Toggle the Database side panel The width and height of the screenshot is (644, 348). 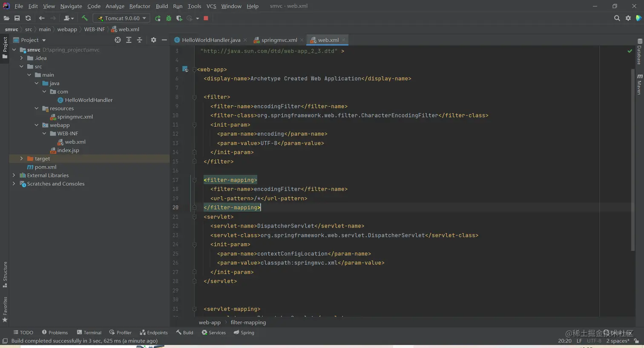[639, 52]
